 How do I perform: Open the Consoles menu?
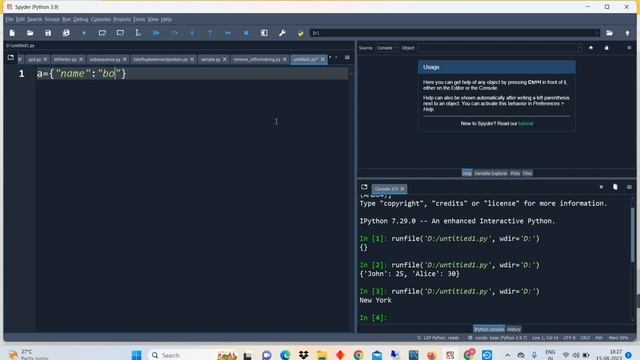pyautogui.click(x=100, y=19)
